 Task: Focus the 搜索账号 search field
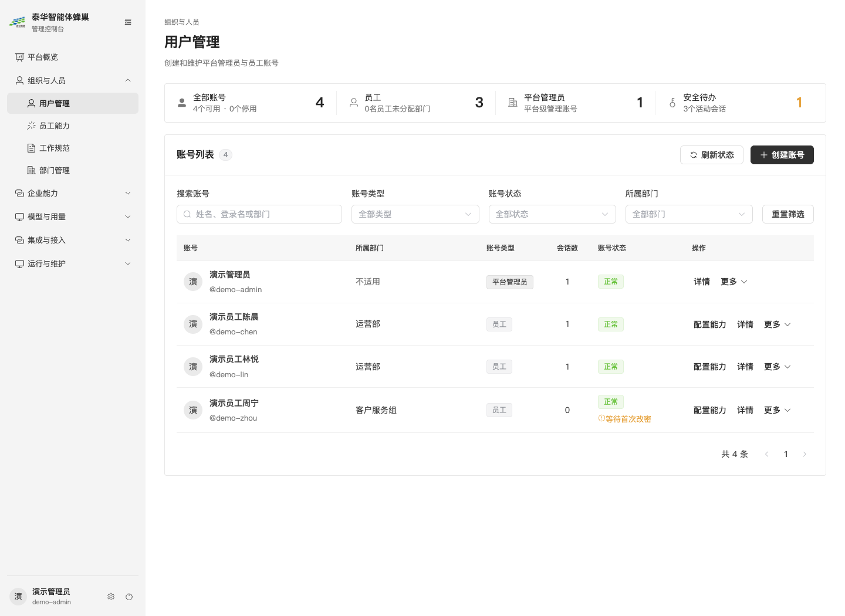pos(259,214)
